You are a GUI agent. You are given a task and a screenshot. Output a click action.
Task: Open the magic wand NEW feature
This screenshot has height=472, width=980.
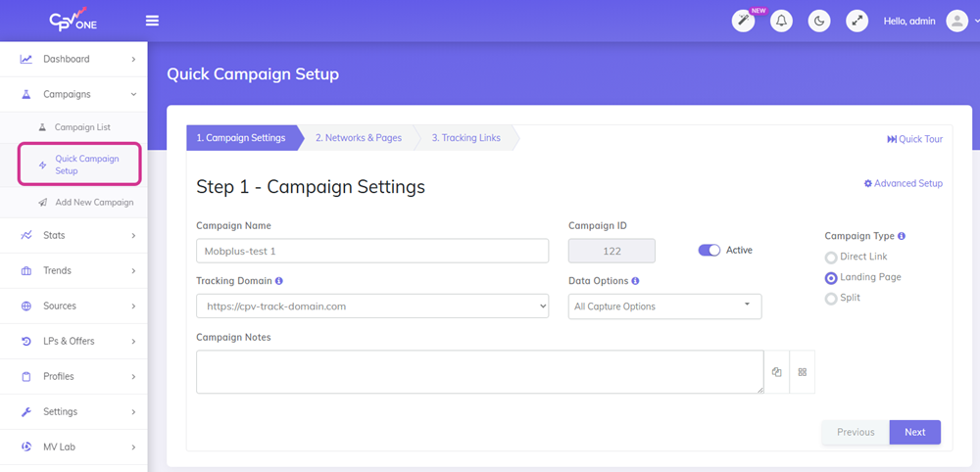743,22
